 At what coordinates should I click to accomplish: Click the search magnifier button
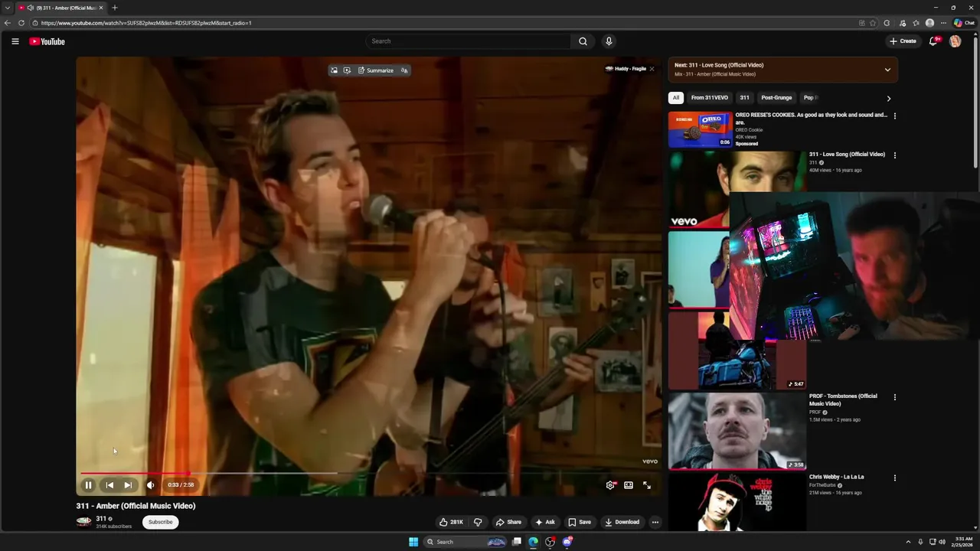(x=583, y=41)
